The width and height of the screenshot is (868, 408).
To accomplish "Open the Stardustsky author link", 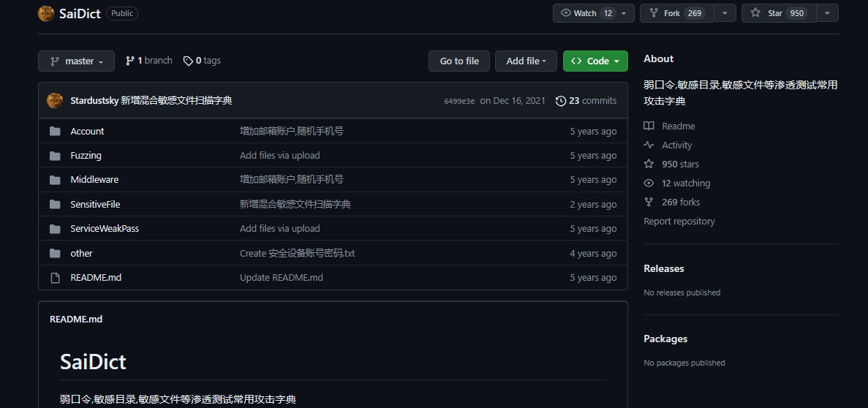I will tap(94, 101).
